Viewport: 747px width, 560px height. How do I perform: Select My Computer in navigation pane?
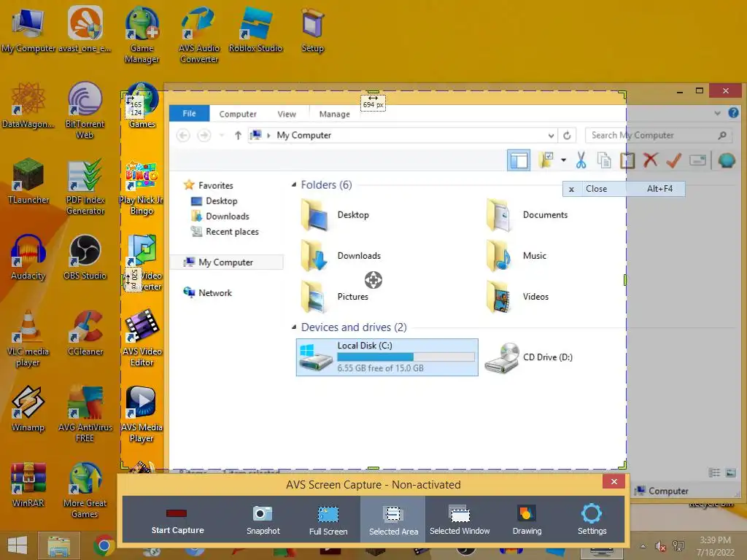click(x=226, y=262)
